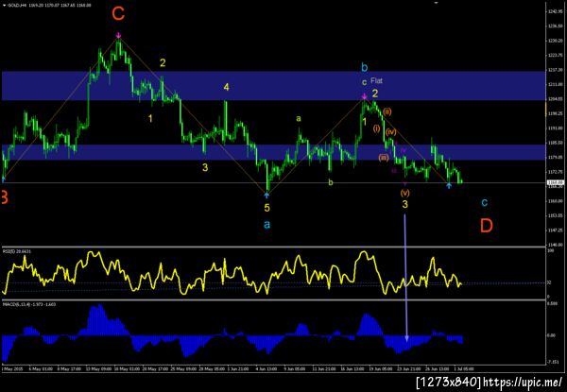The height and width of the screenshot is (392, 567).
Task: Click the 1204.55 level on the price scale
Action: pyautogui.click(x=554, y=98)
